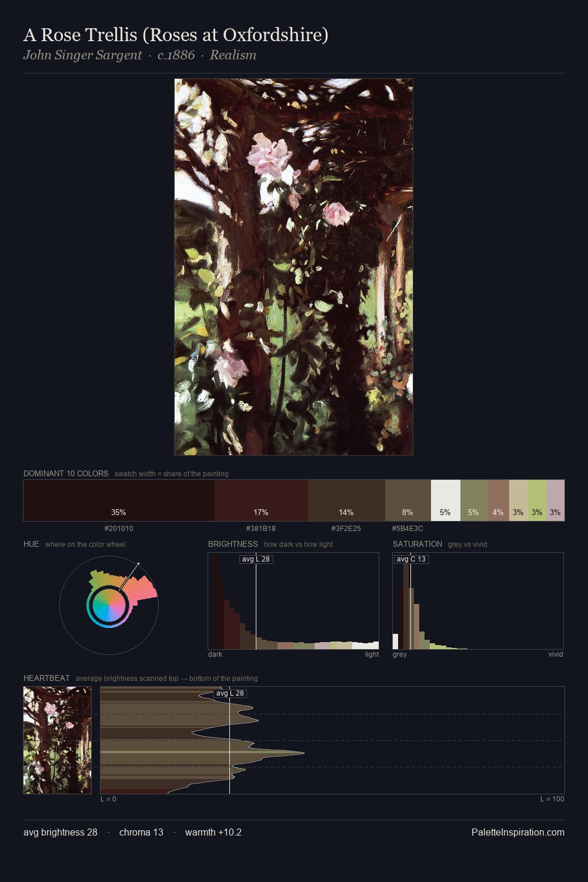588x882 pixels.
Task: Click the grey axis label under saturation
Action: [x=400, y=654]
